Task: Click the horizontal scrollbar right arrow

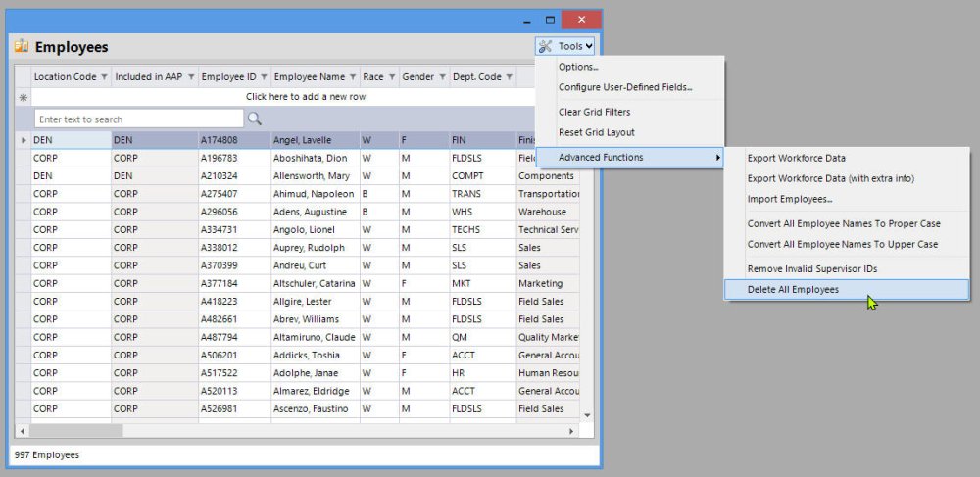Action: coord(570,431)
